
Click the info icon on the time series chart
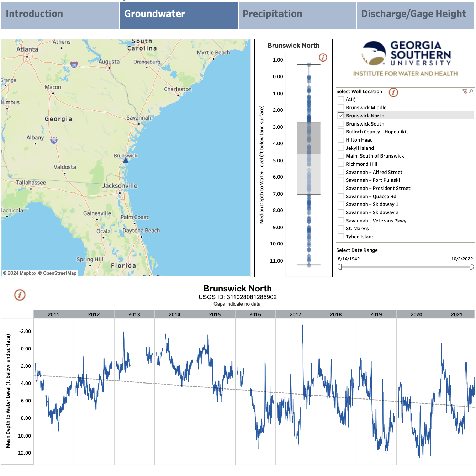pyautogui.click(x=20, y=295)
